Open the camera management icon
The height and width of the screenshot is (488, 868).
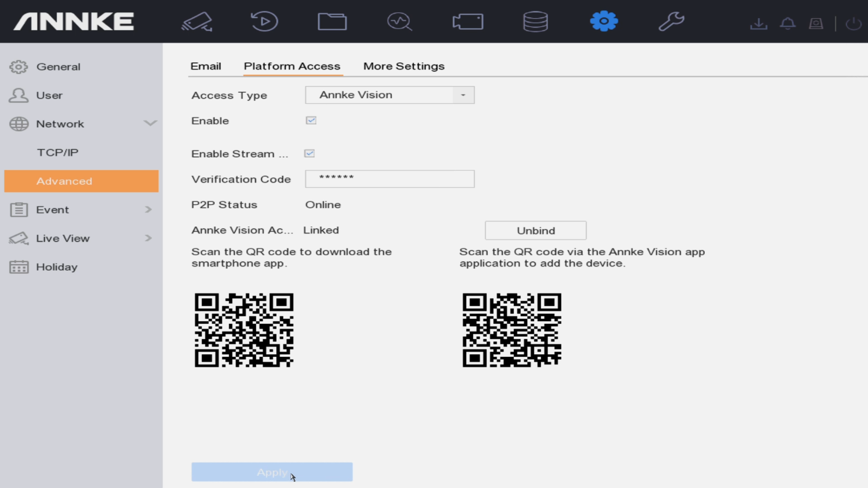(468, 22)
